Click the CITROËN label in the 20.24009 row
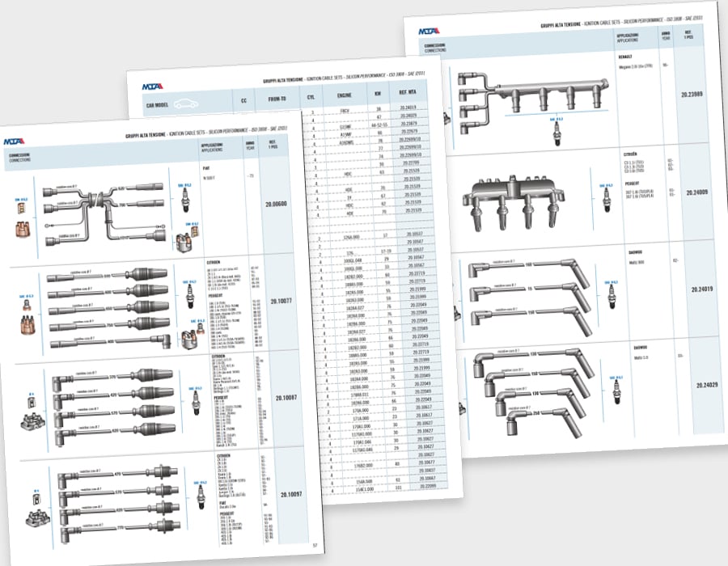Screen dimensions: 728x566 630,154
